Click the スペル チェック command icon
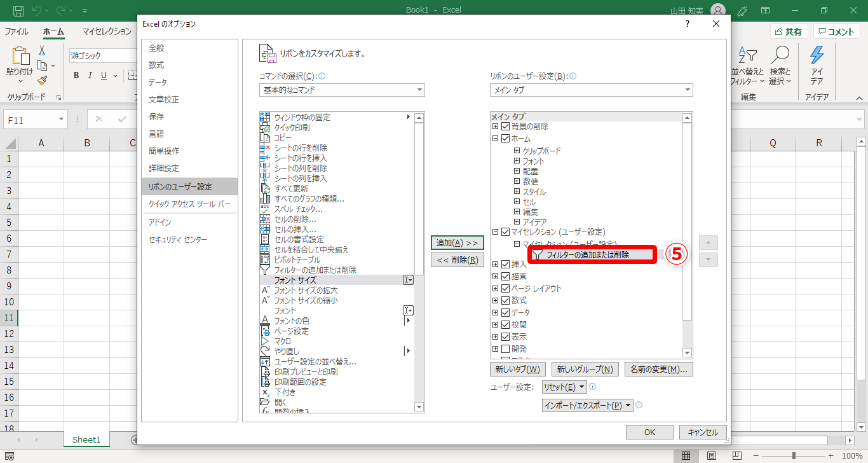This screenshot has width=868, height=463. pos(266,209)
